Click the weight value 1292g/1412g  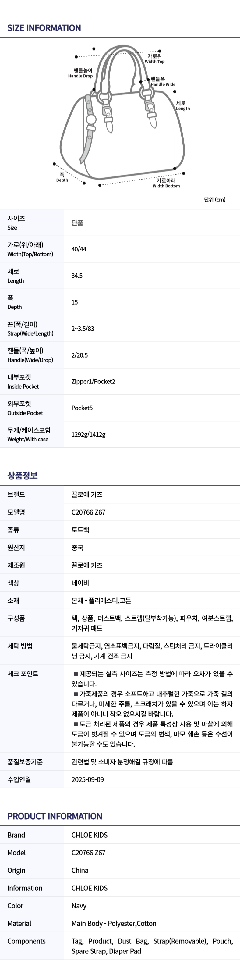88,434
